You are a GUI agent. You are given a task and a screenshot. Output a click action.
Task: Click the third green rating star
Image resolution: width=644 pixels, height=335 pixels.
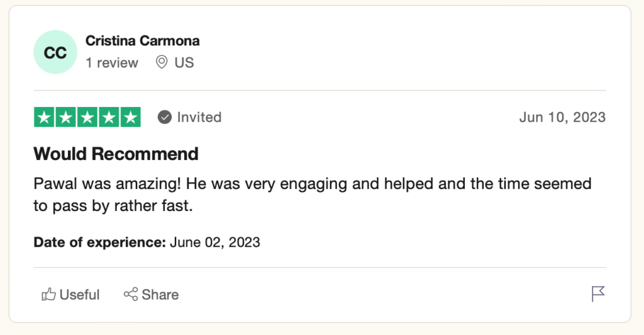87,117
